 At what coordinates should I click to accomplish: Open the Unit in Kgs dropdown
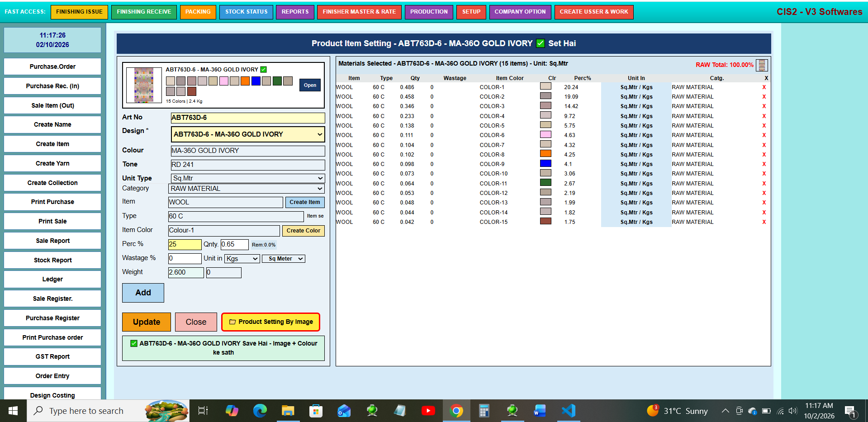click(242, 259)
